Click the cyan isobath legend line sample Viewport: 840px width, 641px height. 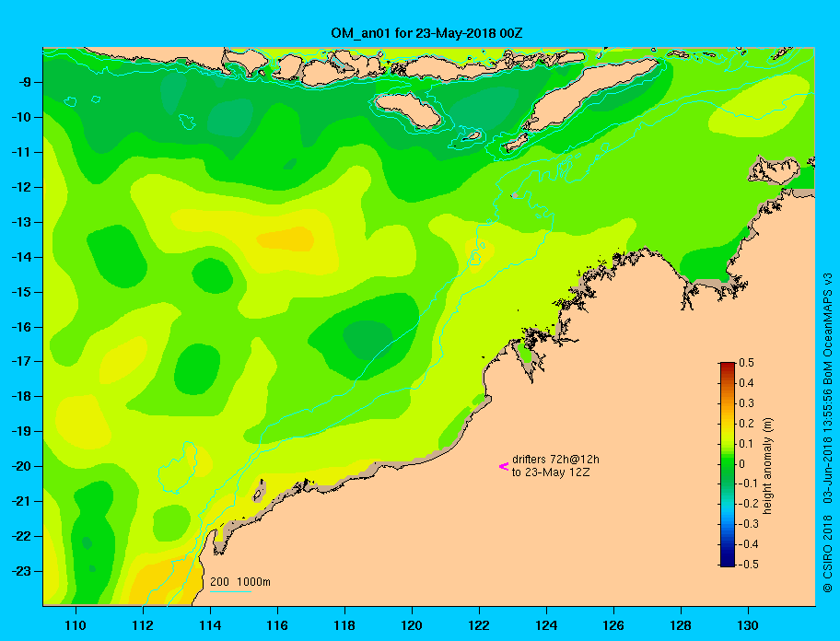click(x=230, y=591)
